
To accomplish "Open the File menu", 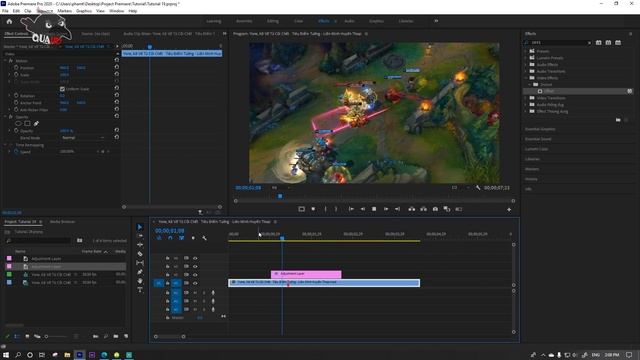I will (x=5, y=11).
